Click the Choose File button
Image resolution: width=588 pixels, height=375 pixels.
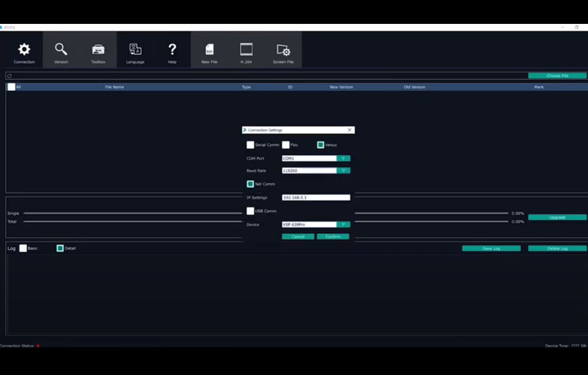point(557,75)
